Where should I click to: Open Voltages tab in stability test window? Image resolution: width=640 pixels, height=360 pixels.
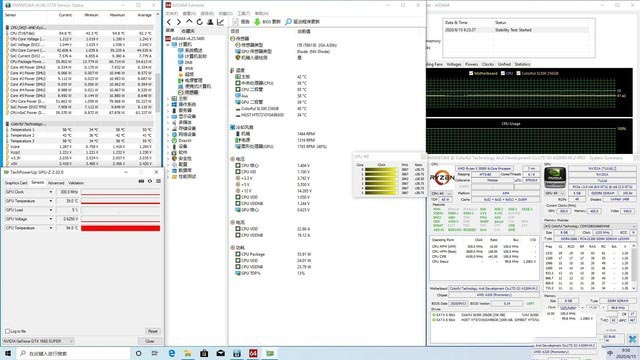(453, 64)
